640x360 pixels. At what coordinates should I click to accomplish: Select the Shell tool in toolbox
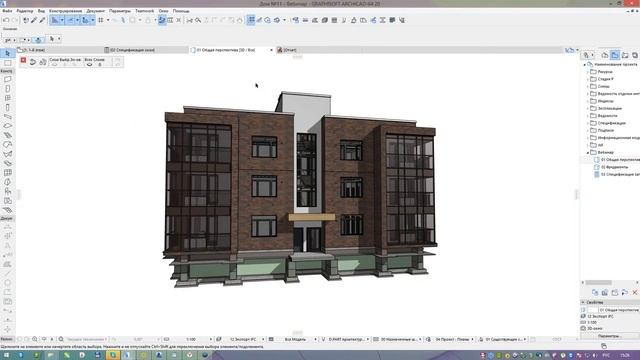tap(7, 154)
